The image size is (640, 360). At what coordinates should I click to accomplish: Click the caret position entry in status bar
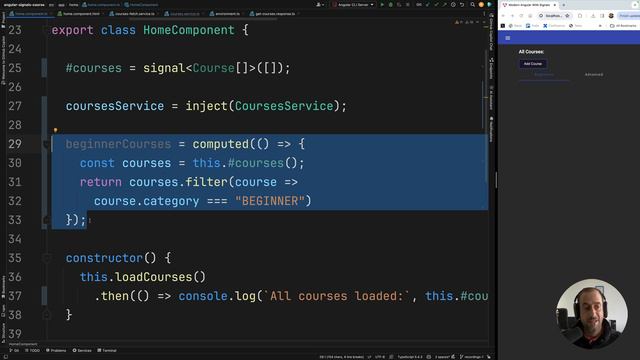click(x=341, y=357)
